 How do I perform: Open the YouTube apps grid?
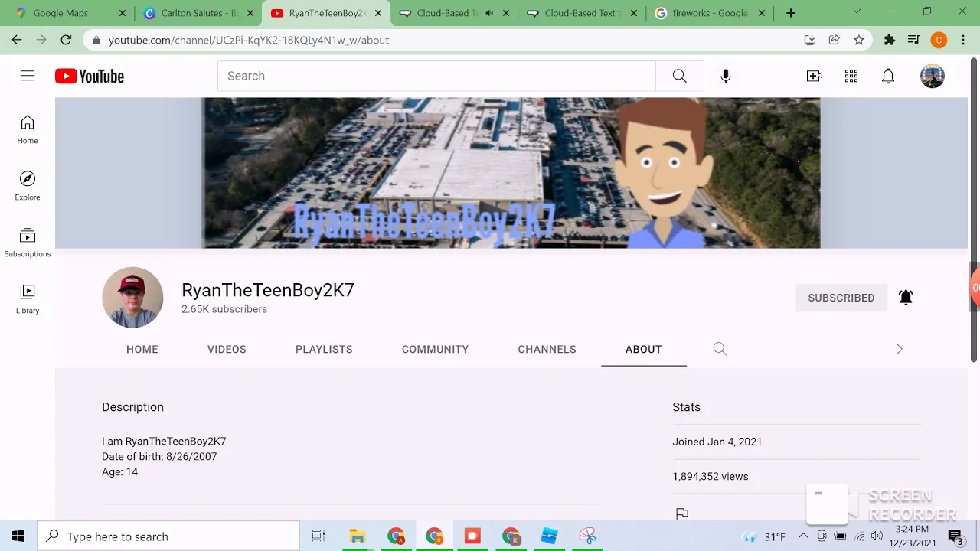[x=851, y=76]
